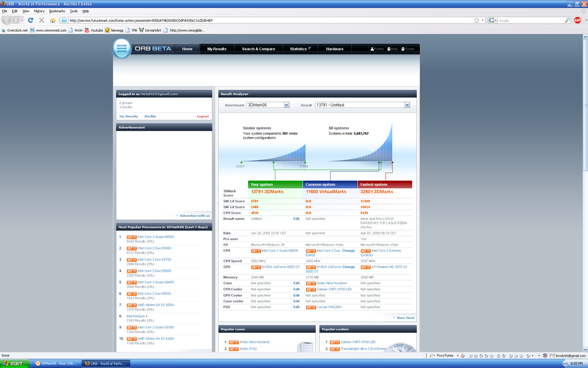Click the page vertical scrollbar
The image size is (588, 368).
click(x=585, y=105)
